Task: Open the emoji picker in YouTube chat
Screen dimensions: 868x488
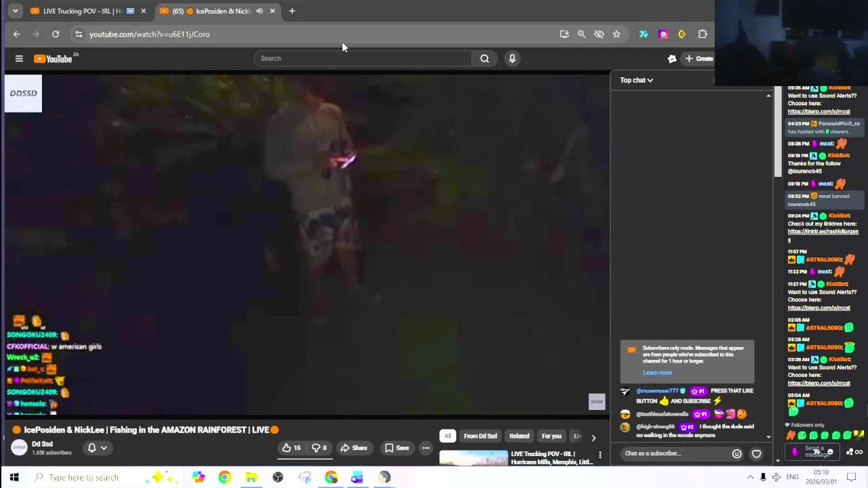Action: point(736,454)
